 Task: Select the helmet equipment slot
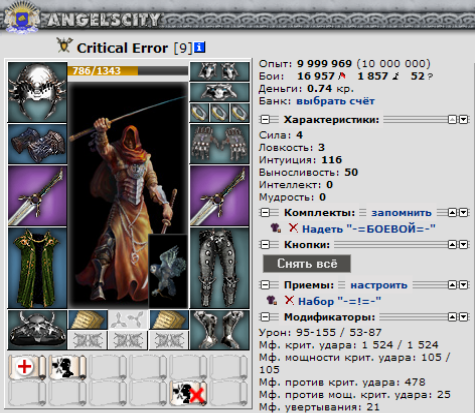[x=37, y=92]
